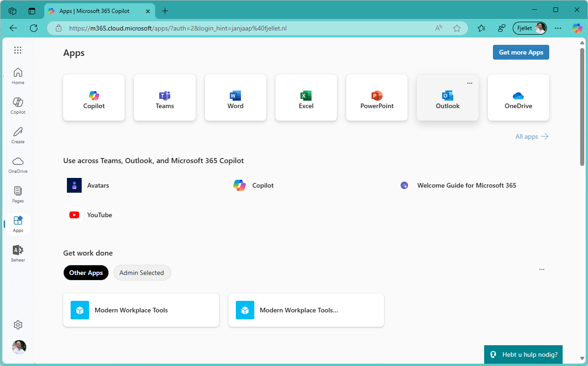Click the profile avatar at sidebar bottom
The image size is (588, 366).
pyautogui.click(x=19, y=347)
